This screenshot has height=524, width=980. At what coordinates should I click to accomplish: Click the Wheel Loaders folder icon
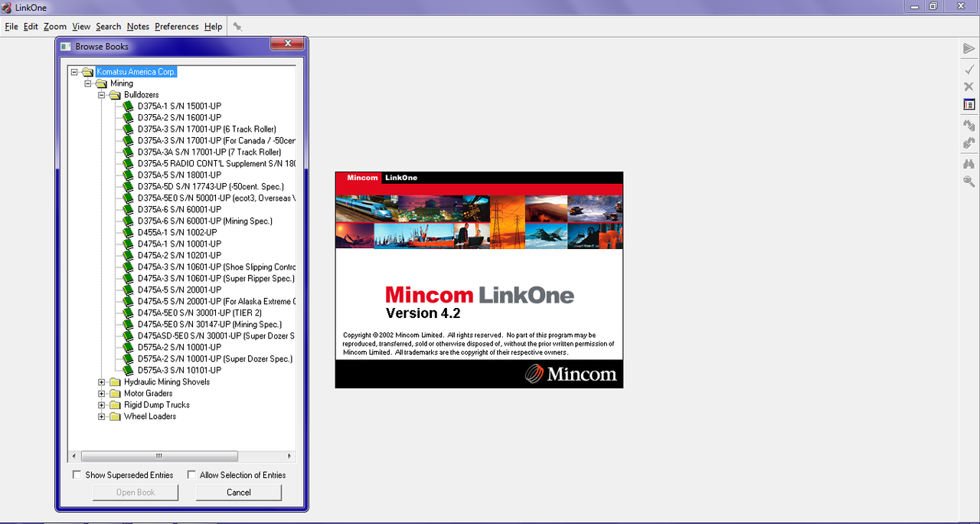[115, 417]
